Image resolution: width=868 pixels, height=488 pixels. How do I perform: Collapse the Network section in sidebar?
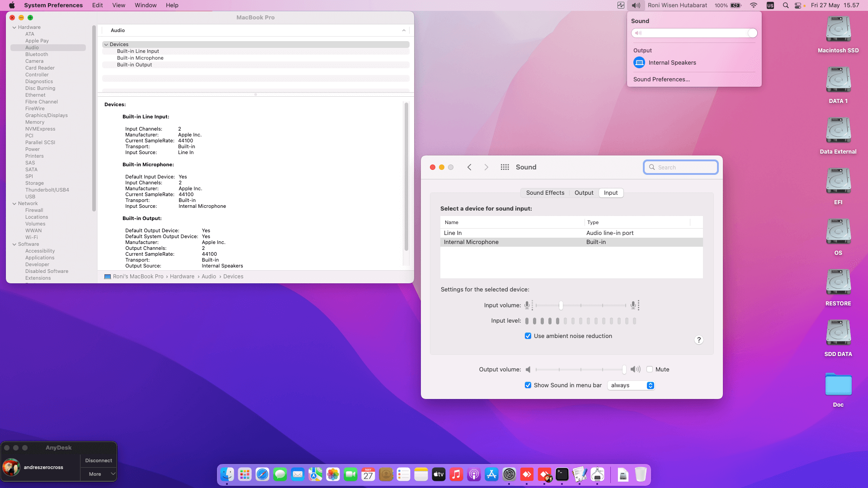(14, 204)
